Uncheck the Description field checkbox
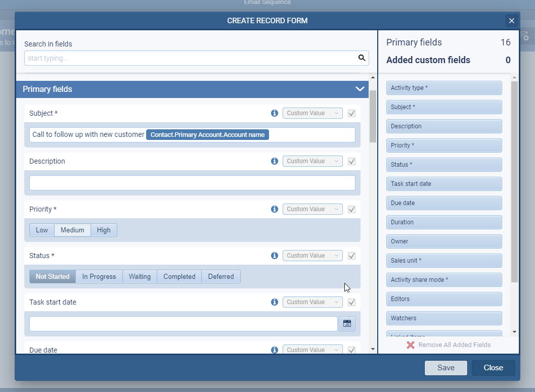 click(x=351, y=161)
